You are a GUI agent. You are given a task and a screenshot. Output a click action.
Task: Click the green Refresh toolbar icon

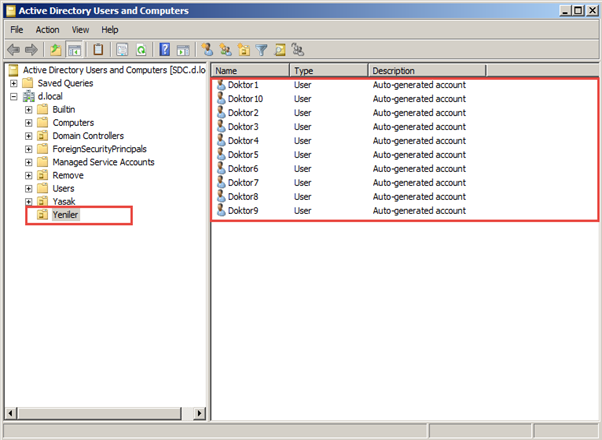tap(141, 50)
